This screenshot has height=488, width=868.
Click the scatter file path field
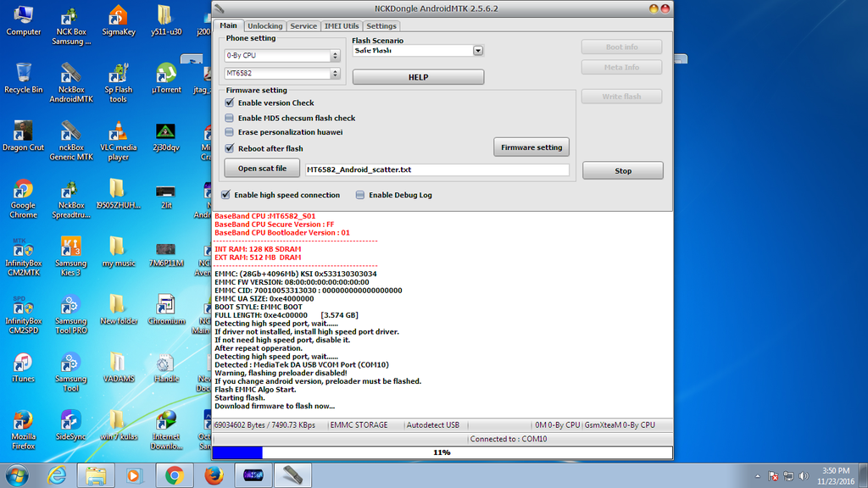[437, 169]
